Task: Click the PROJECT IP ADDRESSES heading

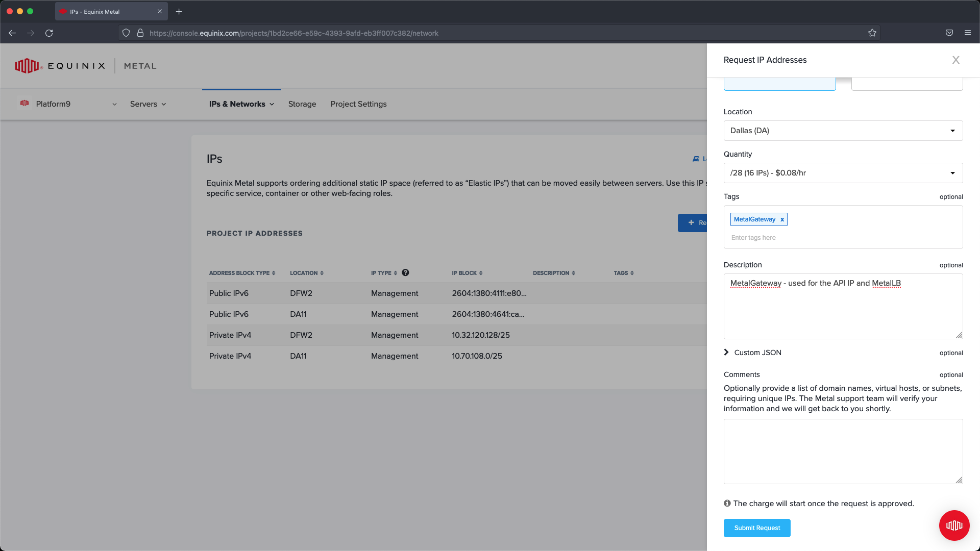Action: (x=255, y=233)
